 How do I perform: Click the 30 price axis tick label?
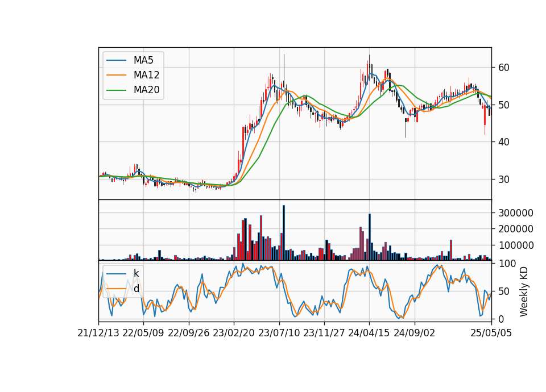(x=503, y=180)
